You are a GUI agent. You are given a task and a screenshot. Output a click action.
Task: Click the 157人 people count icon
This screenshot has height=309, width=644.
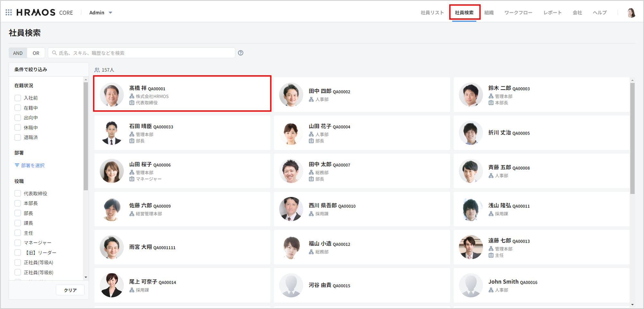click(97, 70)
